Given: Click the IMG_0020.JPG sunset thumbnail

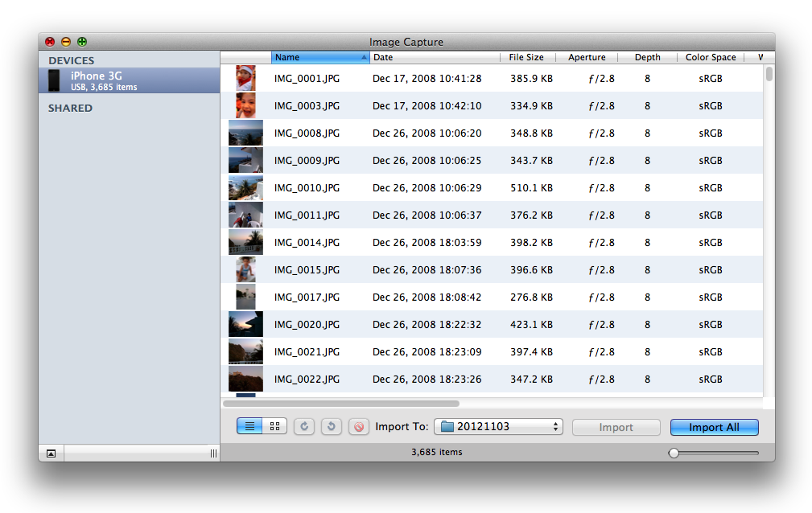Looking at the screenshot, I should (x=245, y=324).
